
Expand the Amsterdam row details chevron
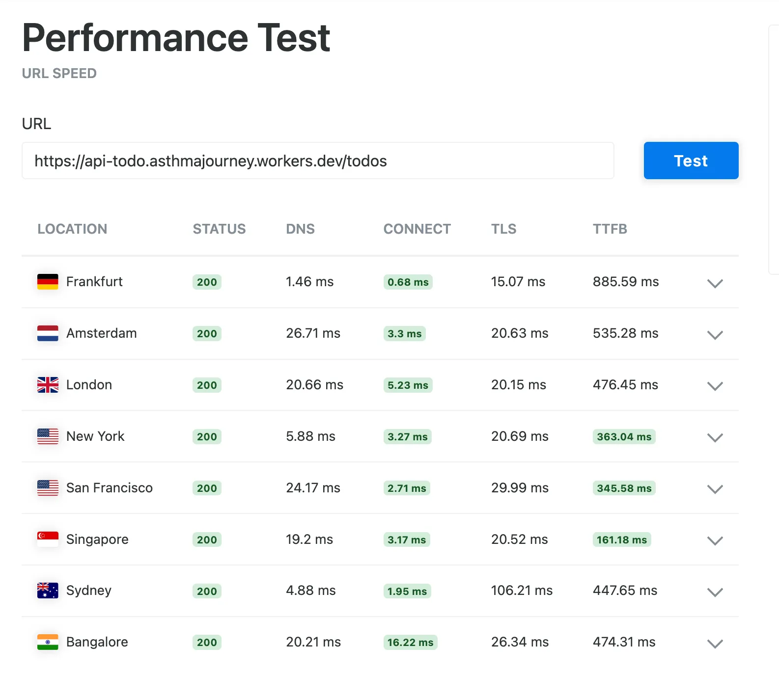(x=715, y=335)
